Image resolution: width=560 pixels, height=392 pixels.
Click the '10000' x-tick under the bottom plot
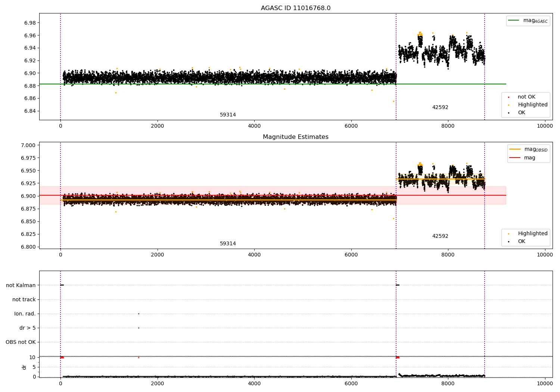pos(545,383)
